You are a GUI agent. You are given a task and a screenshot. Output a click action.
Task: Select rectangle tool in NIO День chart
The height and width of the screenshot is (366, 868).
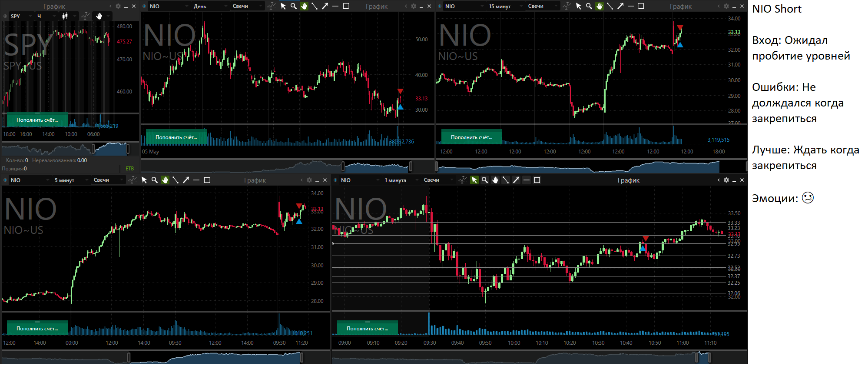click(x=346, y=6)
